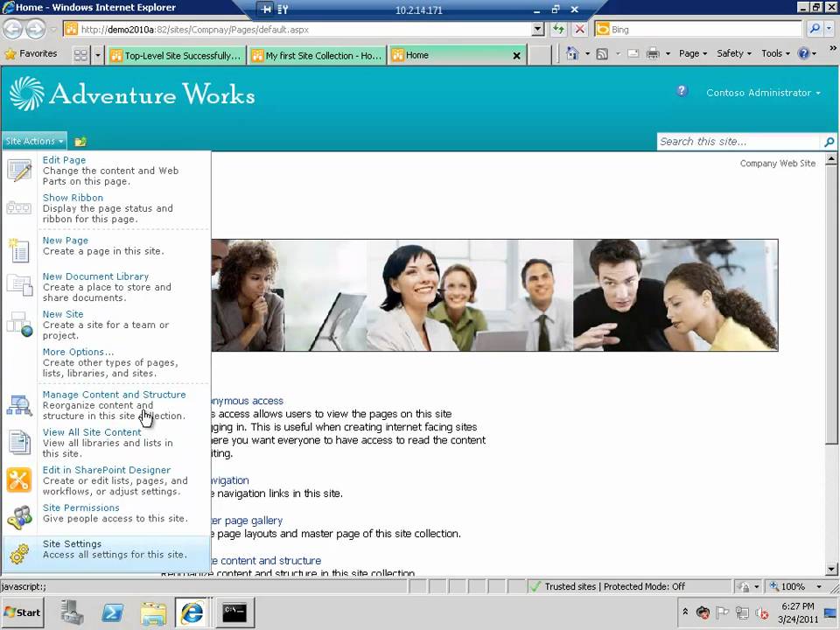Click the banner photo of coworkers
The width and height of the screenshot is (840, 630).
[494, 295]
